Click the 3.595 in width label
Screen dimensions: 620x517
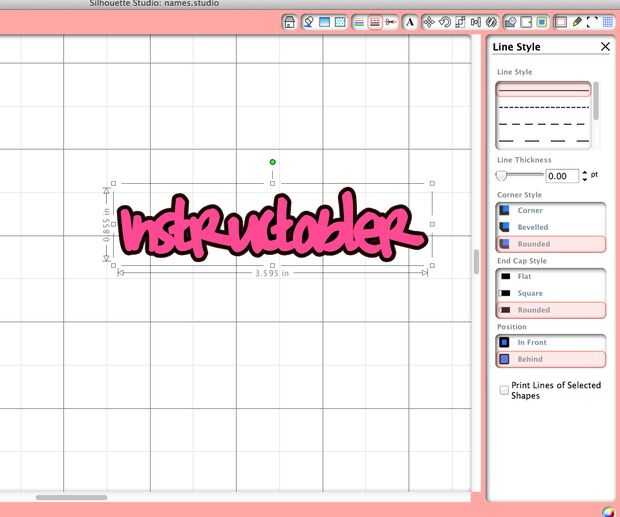(272, 273)
